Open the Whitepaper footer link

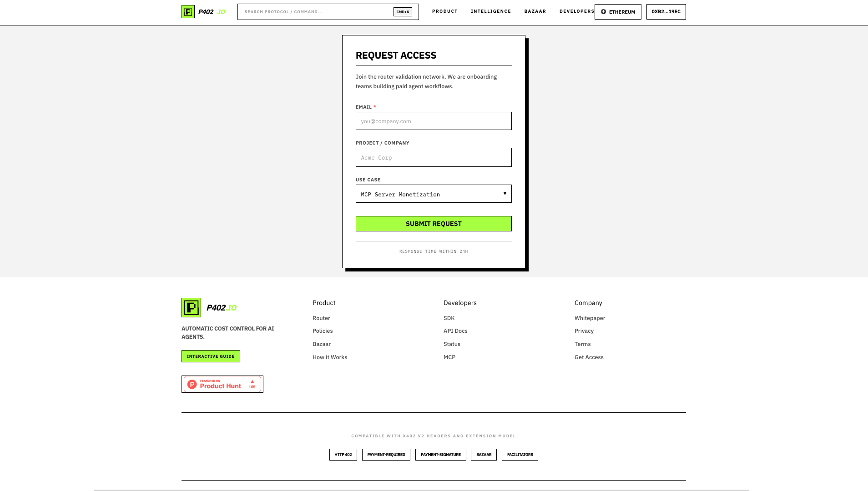[590, 318]
